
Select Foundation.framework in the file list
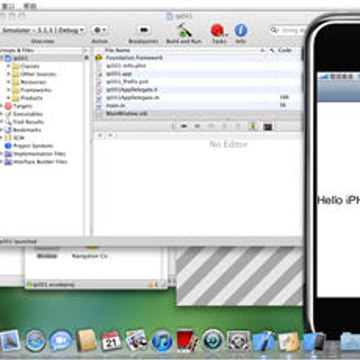(x=199, y=58)
